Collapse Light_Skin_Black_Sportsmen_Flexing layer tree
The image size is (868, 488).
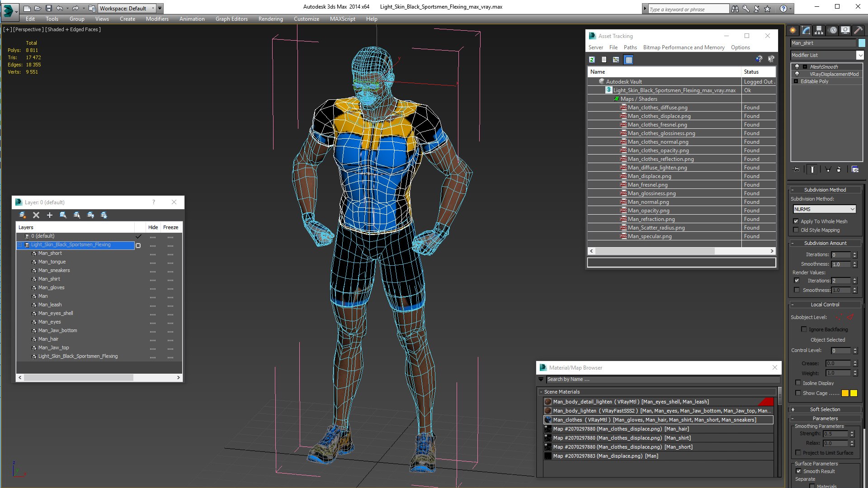pyautogui.click(x=20, y=245)
